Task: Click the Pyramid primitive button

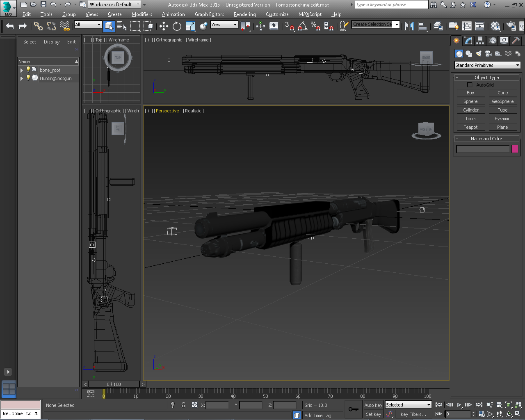Action: (x=502, y=119)
